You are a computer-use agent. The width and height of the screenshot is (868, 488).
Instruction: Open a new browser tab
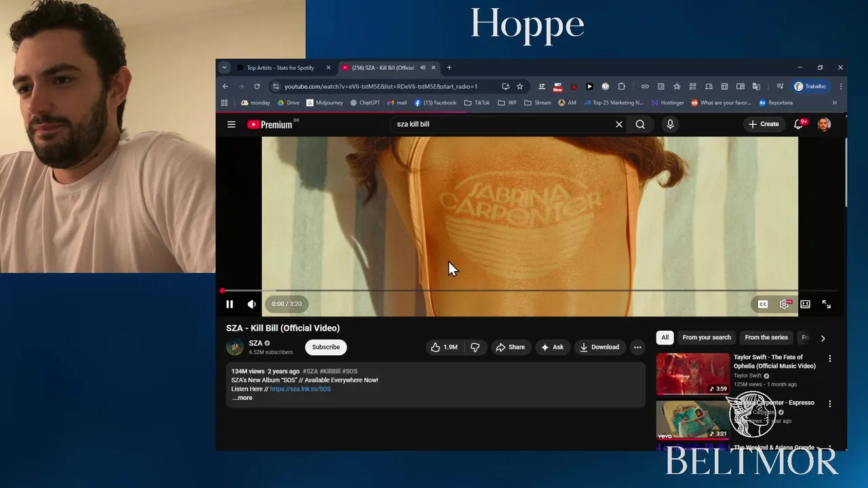pos(449,68)
